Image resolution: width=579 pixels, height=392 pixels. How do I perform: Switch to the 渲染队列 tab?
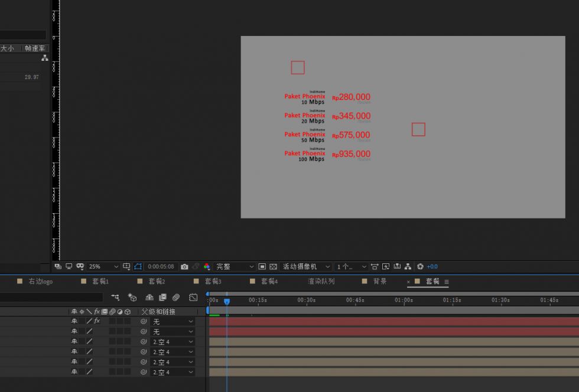pos(321,282)
